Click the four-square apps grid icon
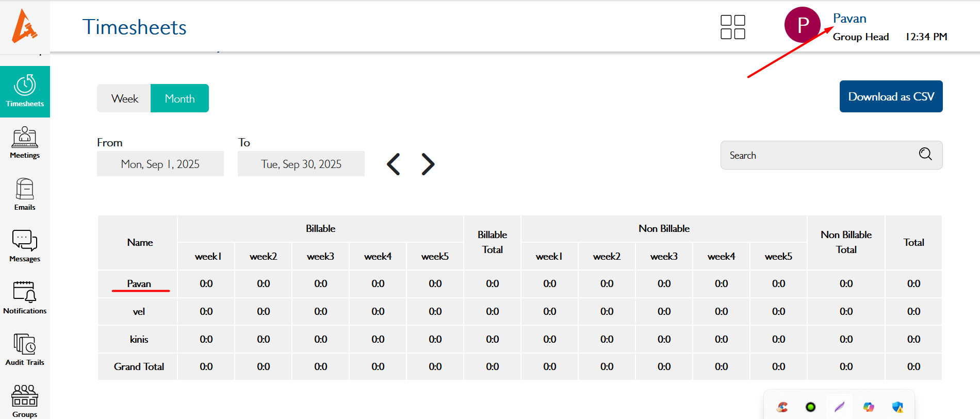 (x=732, y=27)
